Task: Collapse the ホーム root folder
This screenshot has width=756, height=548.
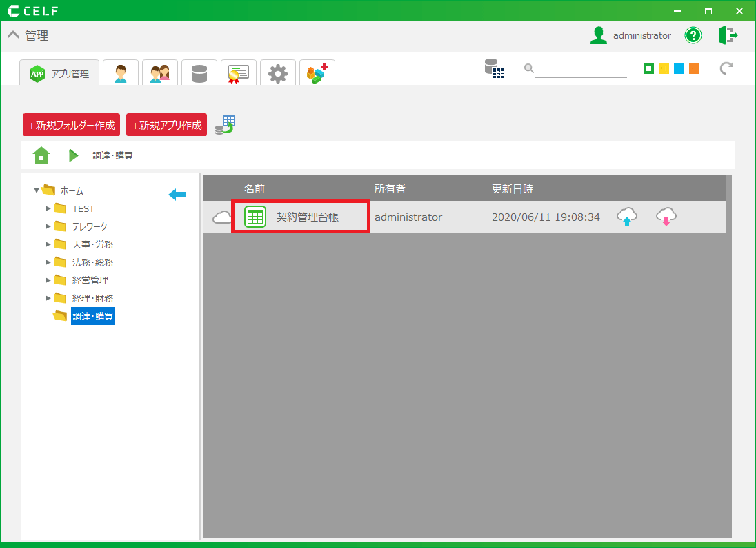Action: click(37, 190)
